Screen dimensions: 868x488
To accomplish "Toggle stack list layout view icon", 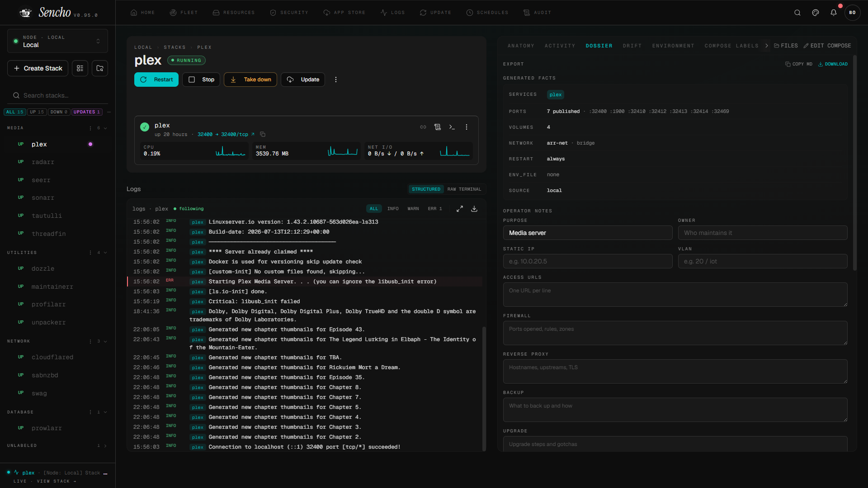I will [x=80, y=68].
